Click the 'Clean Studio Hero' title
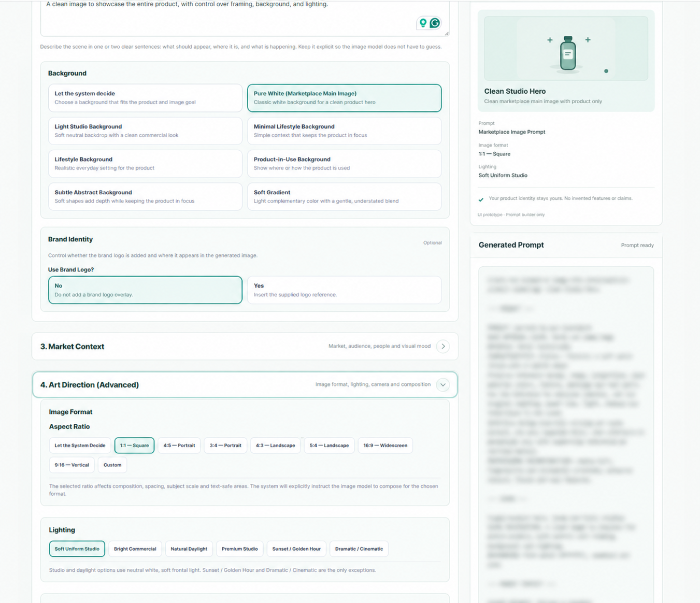 [x=515, y=91]
